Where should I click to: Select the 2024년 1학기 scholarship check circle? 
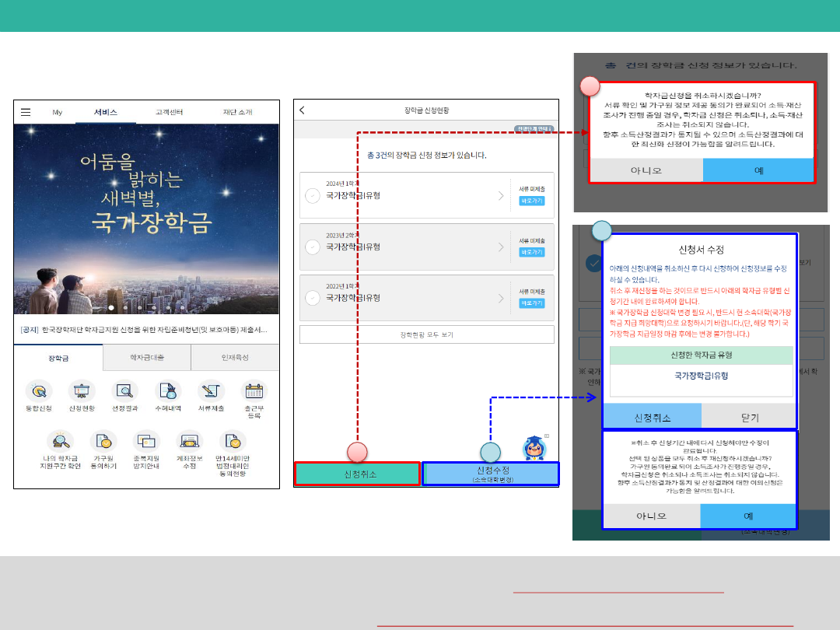(313, 196)
